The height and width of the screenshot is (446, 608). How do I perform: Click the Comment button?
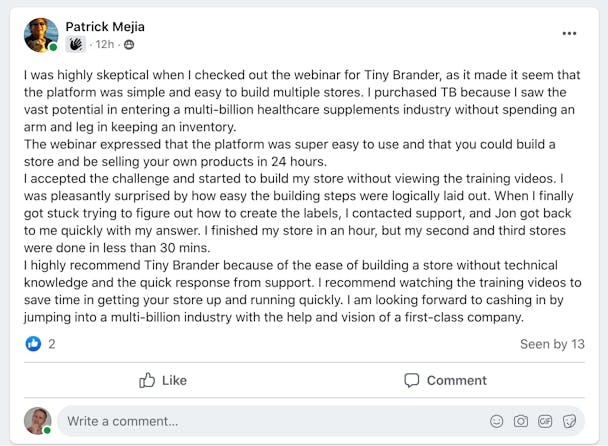445,380
